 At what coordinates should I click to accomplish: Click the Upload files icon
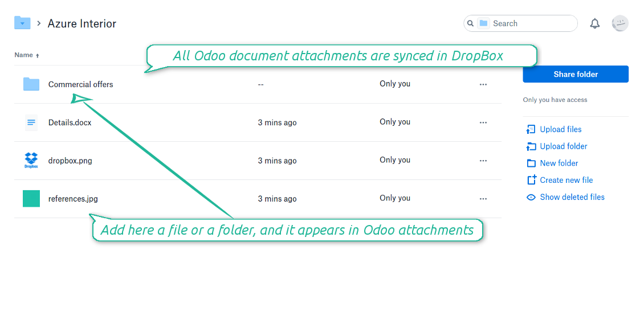(531, 129)
